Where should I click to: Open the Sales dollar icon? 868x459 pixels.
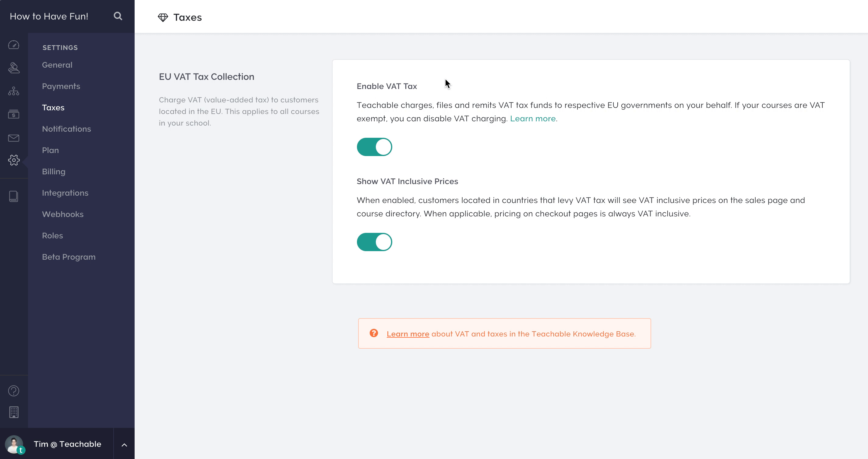[14, 114]
